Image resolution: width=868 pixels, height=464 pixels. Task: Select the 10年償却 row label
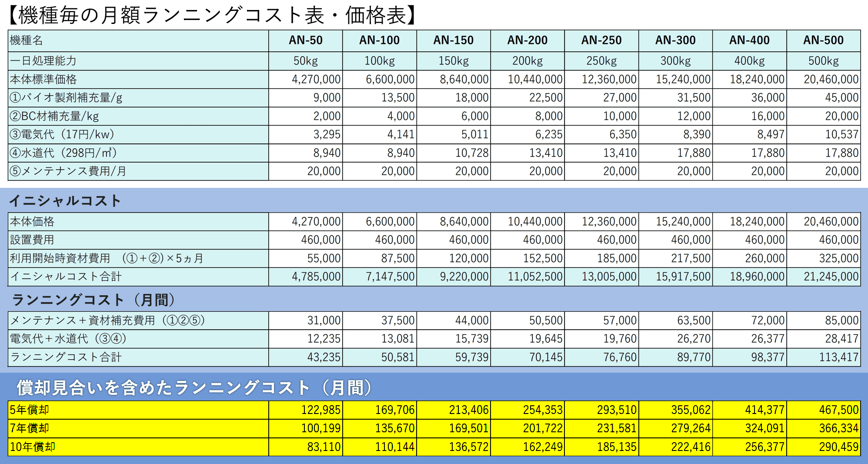point(138,447)
